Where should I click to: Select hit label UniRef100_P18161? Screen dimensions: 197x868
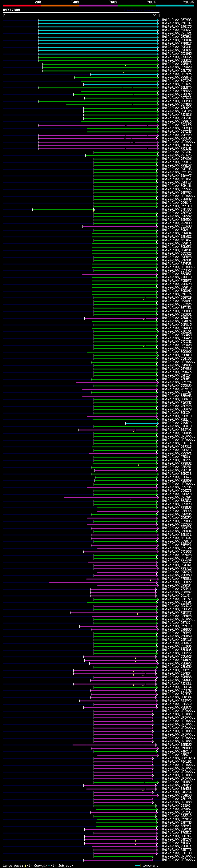177,331
